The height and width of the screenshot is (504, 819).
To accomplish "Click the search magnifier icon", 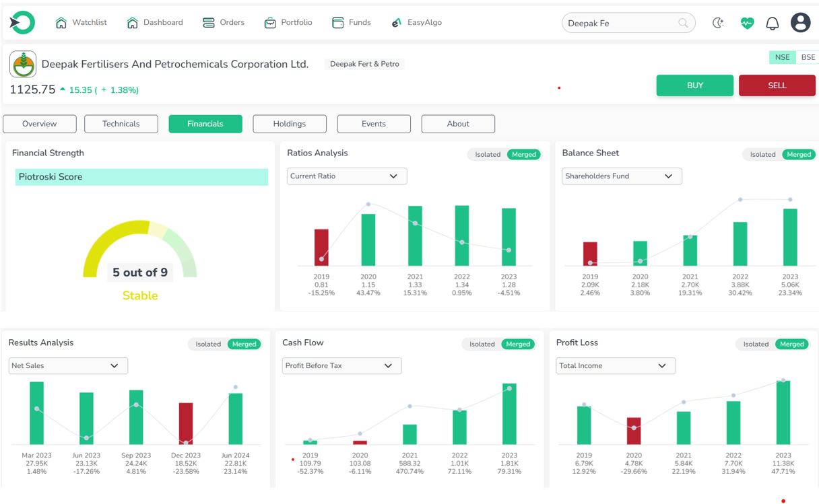I will (x=683, y=23).
